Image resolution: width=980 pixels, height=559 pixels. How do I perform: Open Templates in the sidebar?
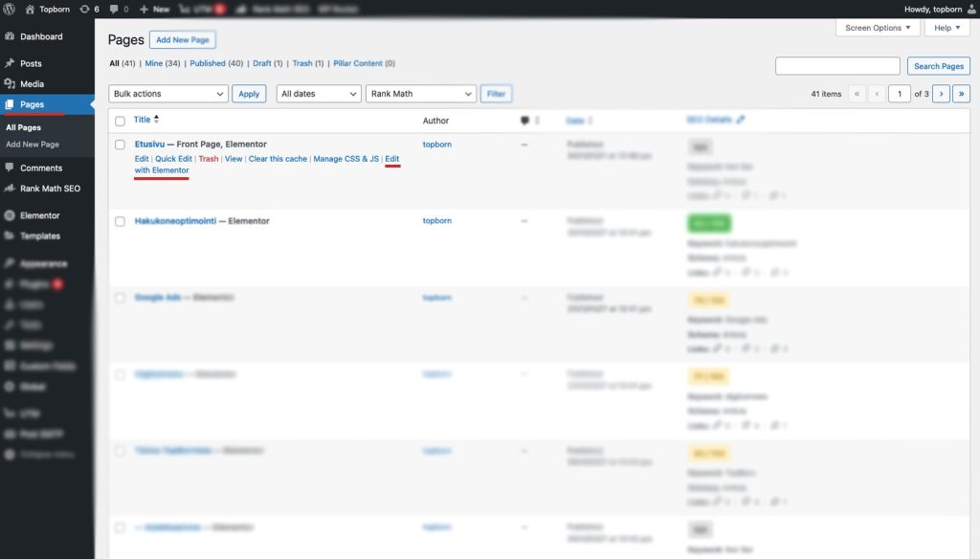(x=40, y=235)
